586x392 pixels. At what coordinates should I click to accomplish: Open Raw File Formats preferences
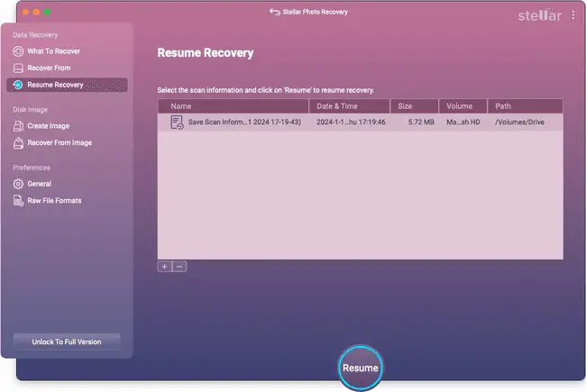click(54, 201)
